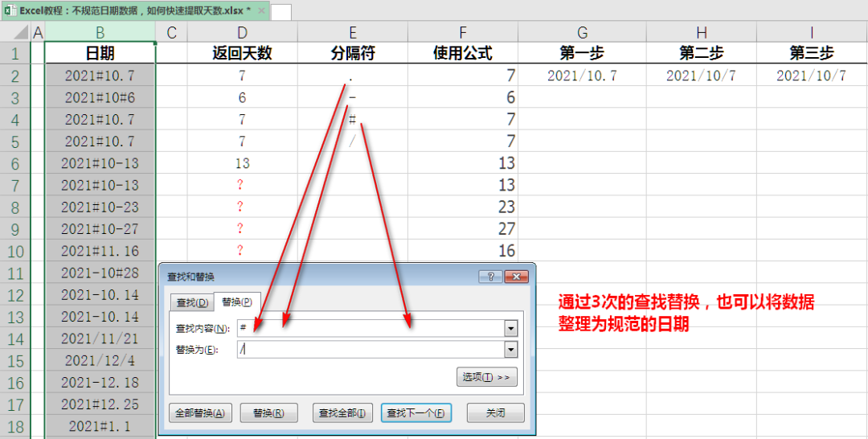Select column G header
Screen dimensions: 868x439
(582, 33)
